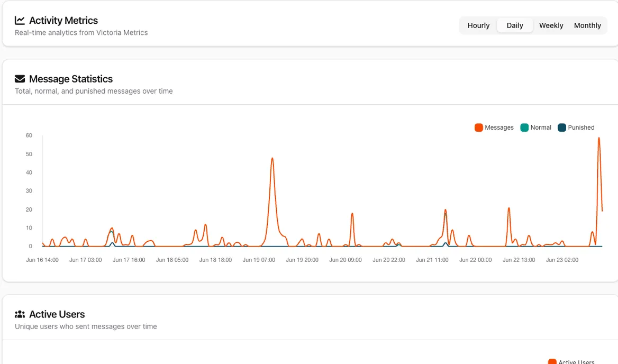Click the Jun 22 00:00 axis label
618x364 pixels.
(x=476, y=260)
